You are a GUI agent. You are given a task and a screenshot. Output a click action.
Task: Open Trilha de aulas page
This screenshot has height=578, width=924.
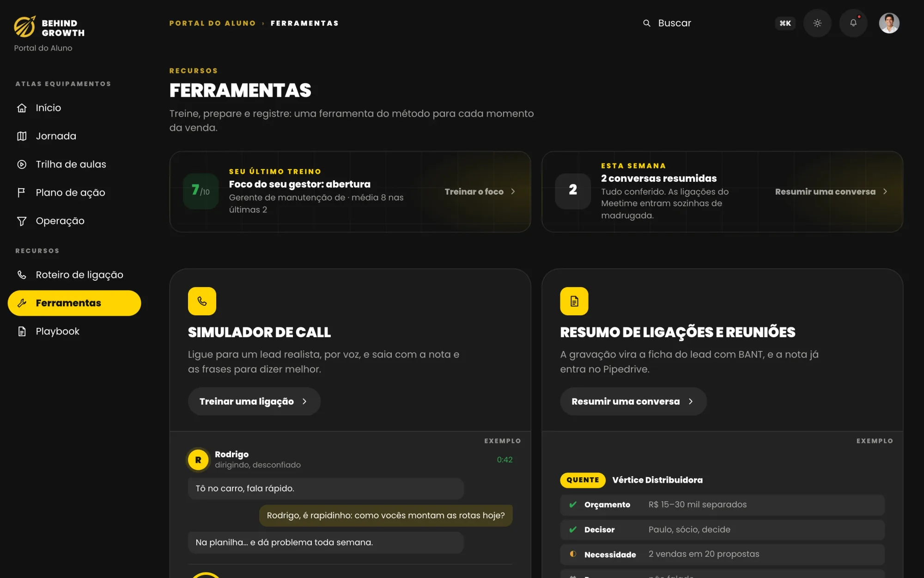coord(74,164)
